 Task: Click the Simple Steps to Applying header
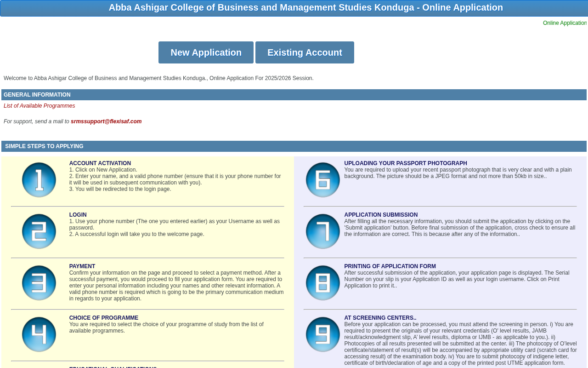coord(294,146)
